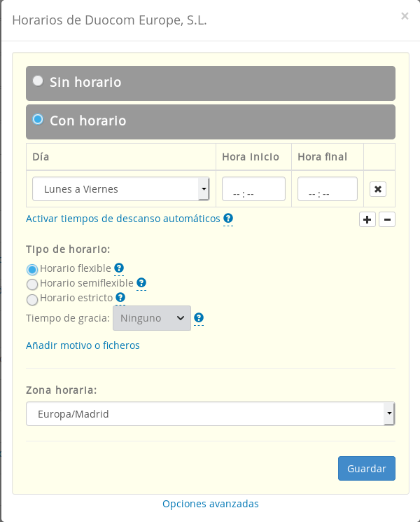
Task: Click help icon next to automatic rest times
Action: [x=228, y=219]
